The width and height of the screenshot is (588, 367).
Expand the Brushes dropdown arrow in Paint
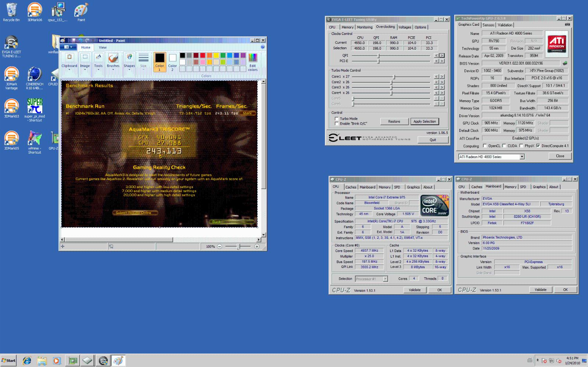pos(113,69)
